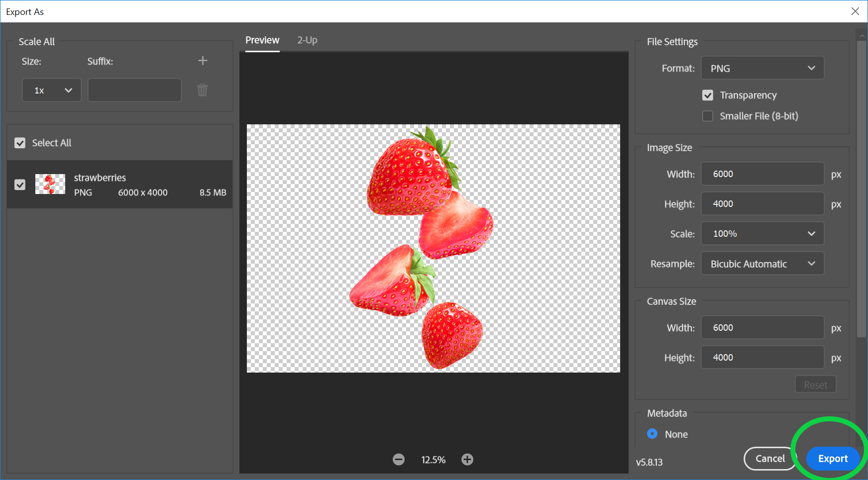Viewport: 868px width, 480px height.
Task: Open the Scale 100% dropdown
Action: pyautogui.click(x=762, y=233)
